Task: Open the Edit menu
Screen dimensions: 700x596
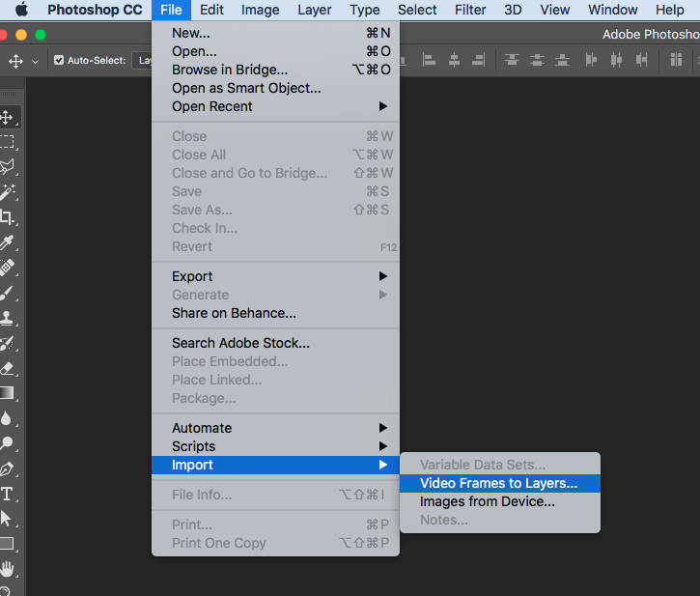Action: pyautogui.click(x=211, y=10)
